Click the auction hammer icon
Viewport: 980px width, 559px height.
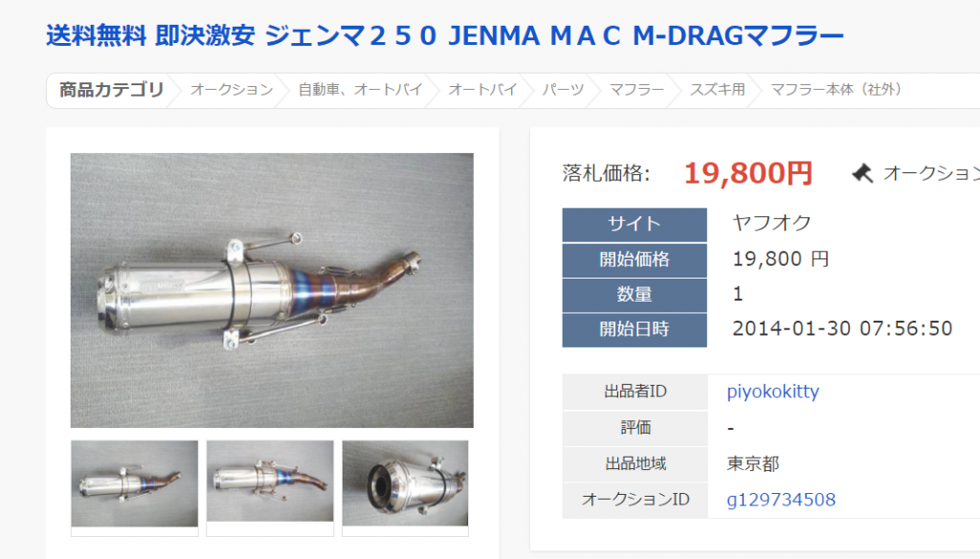[862, 173]
